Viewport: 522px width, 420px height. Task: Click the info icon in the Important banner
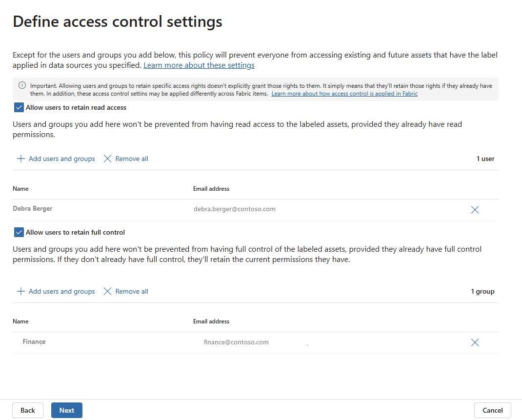(22, 85)
